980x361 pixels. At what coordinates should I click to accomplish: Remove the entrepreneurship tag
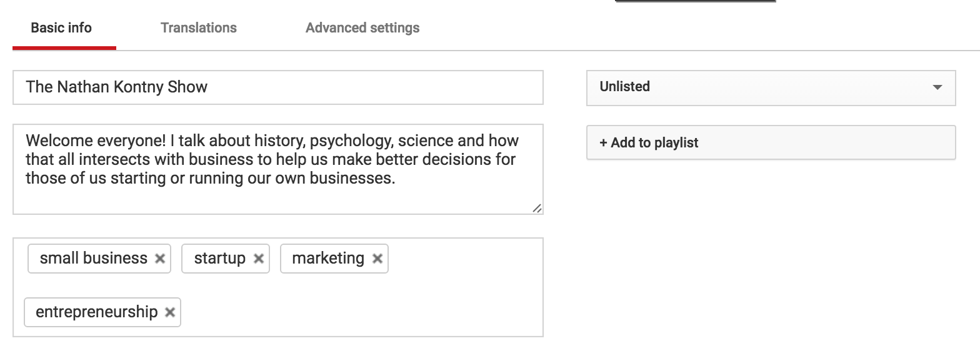(170, 312)
